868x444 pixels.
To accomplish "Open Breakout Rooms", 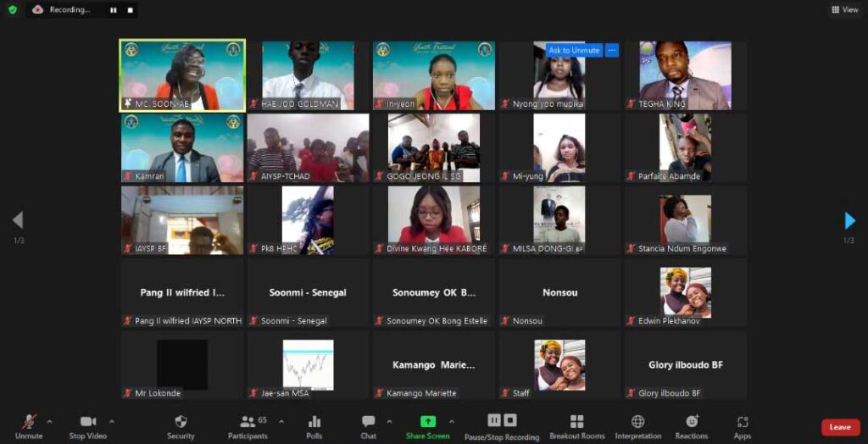I will (576, 422).
